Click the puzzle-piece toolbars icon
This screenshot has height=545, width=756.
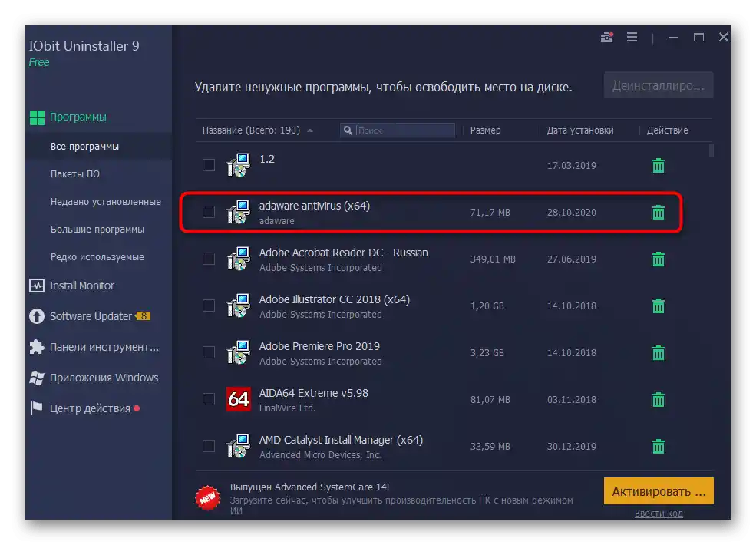click(x=37, y=347)
